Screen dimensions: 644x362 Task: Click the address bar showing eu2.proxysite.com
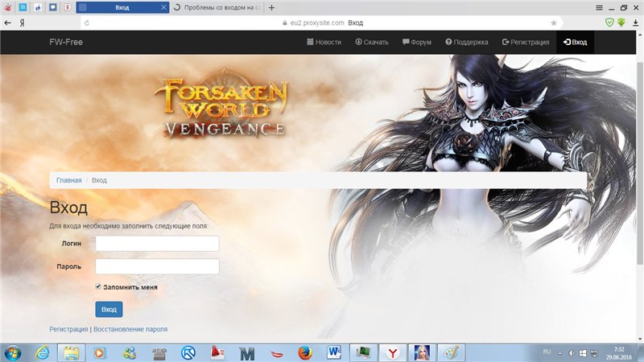pos(323,23)
